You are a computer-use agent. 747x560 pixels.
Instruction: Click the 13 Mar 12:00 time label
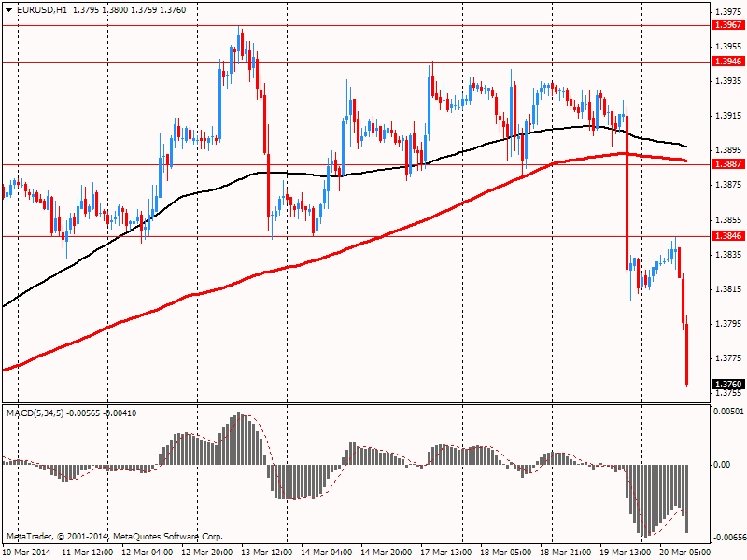(x=267, y=553)
